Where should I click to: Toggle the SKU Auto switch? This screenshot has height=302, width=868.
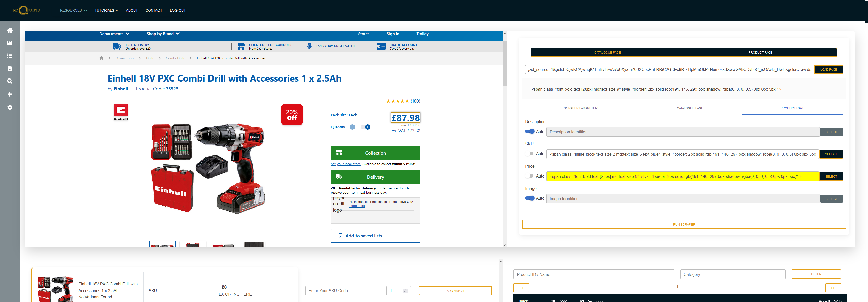[x=530, y=154]
